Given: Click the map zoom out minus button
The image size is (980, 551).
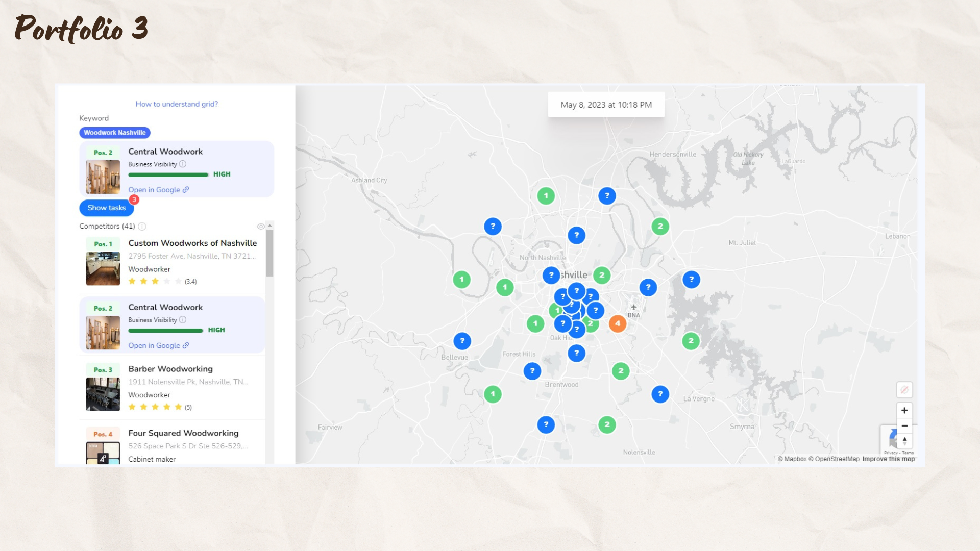Looking at the screenshot, I should click(x=904, y=426).
